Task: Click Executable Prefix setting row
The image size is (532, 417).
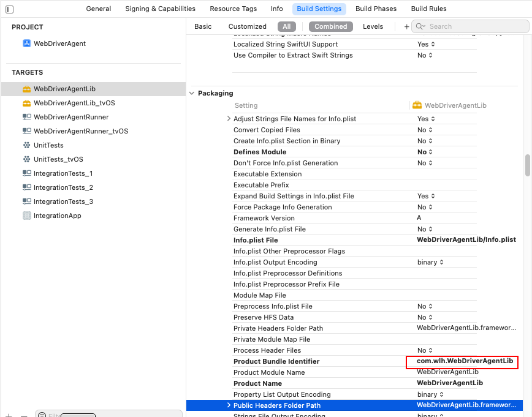Action: pyautogui.click(x=354, y=185)
